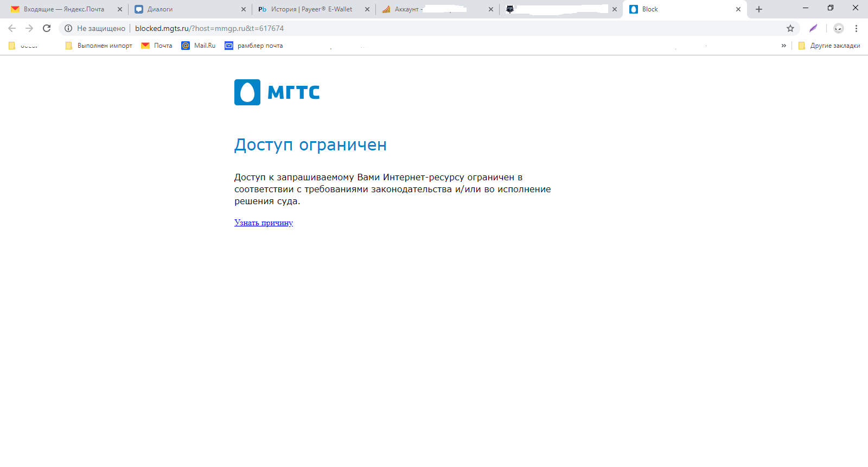This screenshot has width=868, height=467.
Task: Bookmark this page with the star icon
Action: tap(790, 28)
